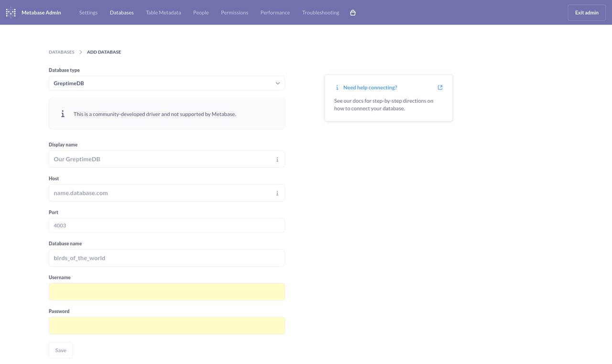Click the external link icon on the help card
The image size is (612, 364).
coord(439,87)
